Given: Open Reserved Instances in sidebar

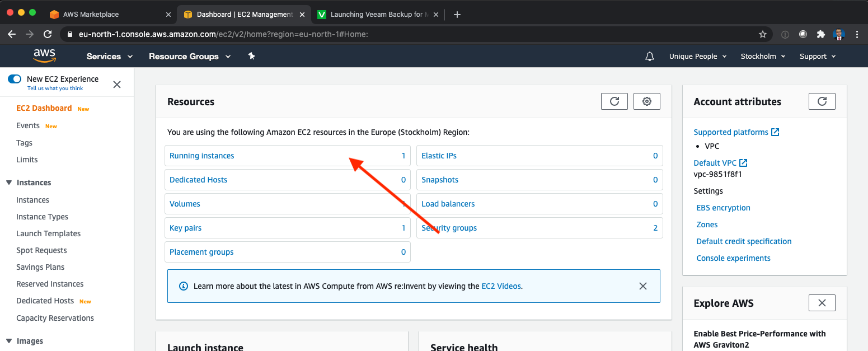Looking at the screenshot, I should 50,284.
